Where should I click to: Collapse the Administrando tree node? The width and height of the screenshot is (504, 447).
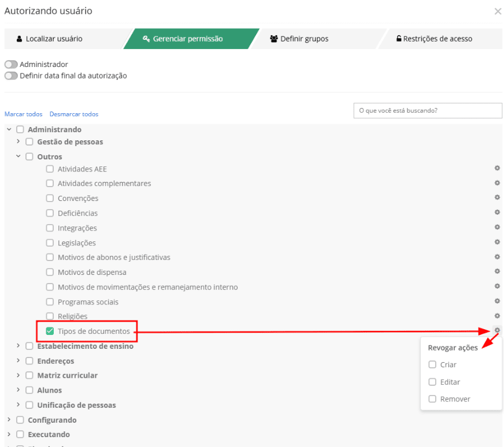click(9, 129)
